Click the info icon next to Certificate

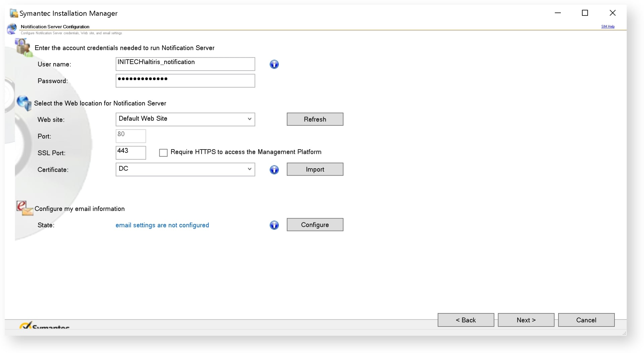pos(274,170)
